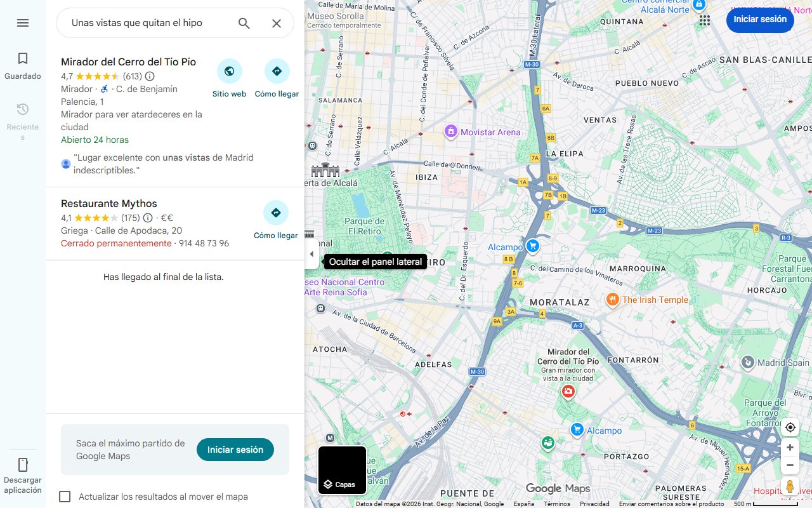Open the Google apps grid
Screen dimensions: 812x508
pos(704,20)
